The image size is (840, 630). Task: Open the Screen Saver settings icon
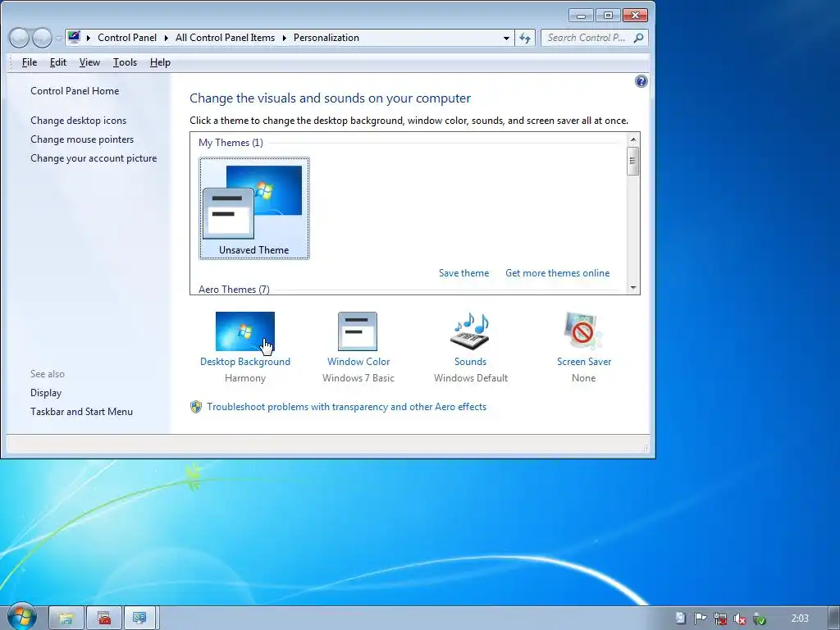pos(583,331)
